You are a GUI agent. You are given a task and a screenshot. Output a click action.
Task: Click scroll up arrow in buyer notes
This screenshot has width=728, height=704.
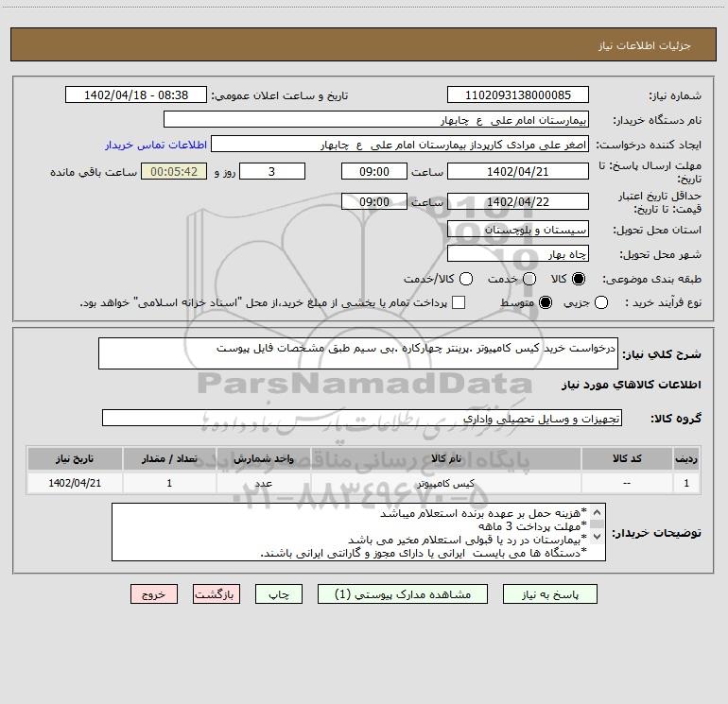coord(598,512)
